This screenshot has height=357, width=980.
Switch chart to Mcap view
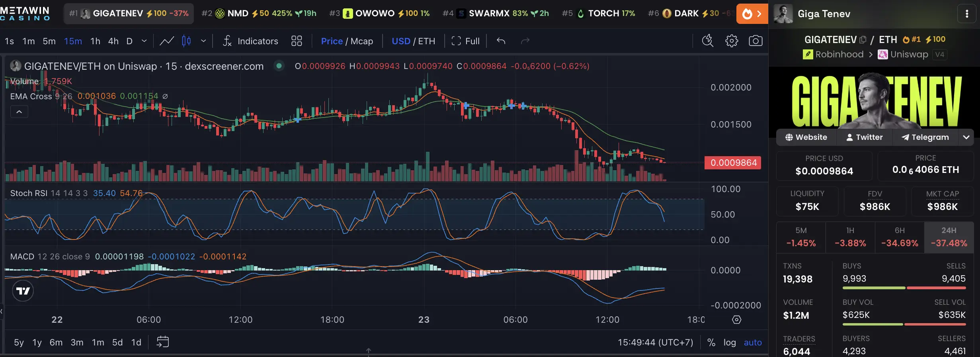click(362, 41)
